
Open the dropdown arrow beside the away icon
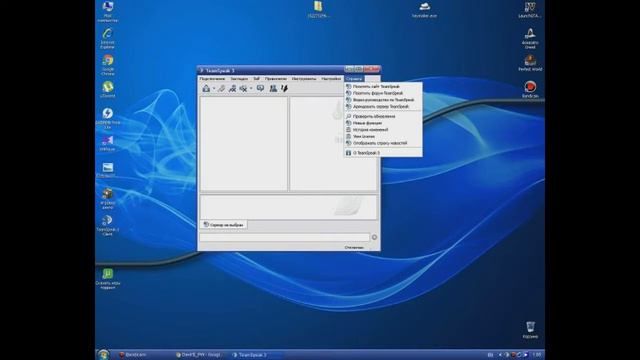click(x=251, y=89)
